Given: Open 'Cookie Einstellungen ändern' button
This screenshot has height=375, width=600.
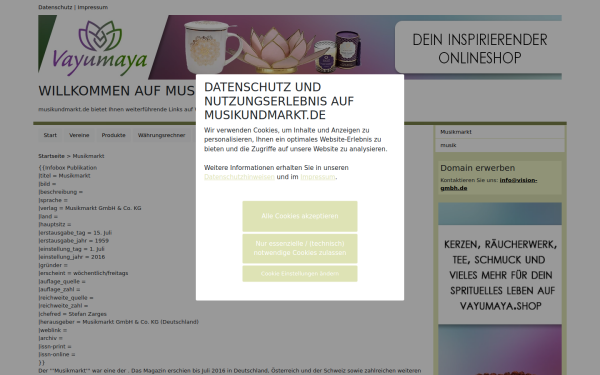Looking at the screenshot, I should (300, 274).
